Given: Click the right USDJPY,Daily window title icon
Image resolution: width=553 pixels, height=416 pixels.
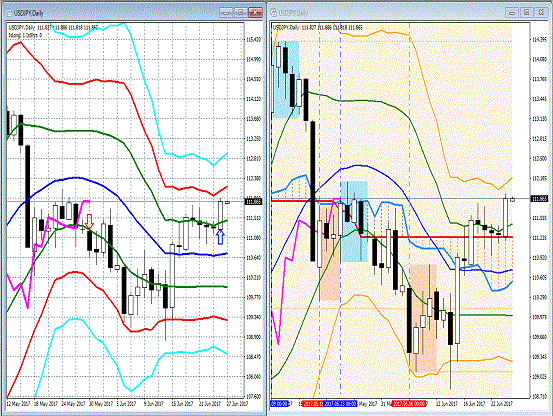Looking at the screenshot, I should pyautogui.click(x=273, y=13).
